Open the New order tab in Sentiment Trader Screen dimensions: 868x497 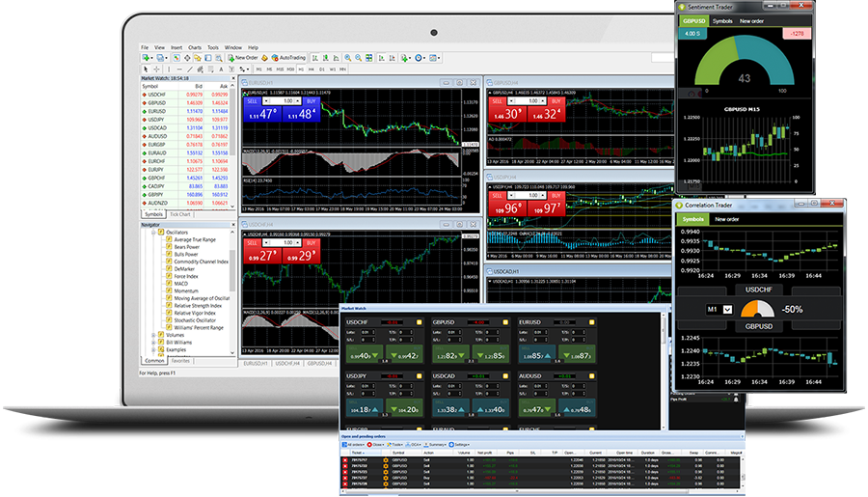[751, 21]
